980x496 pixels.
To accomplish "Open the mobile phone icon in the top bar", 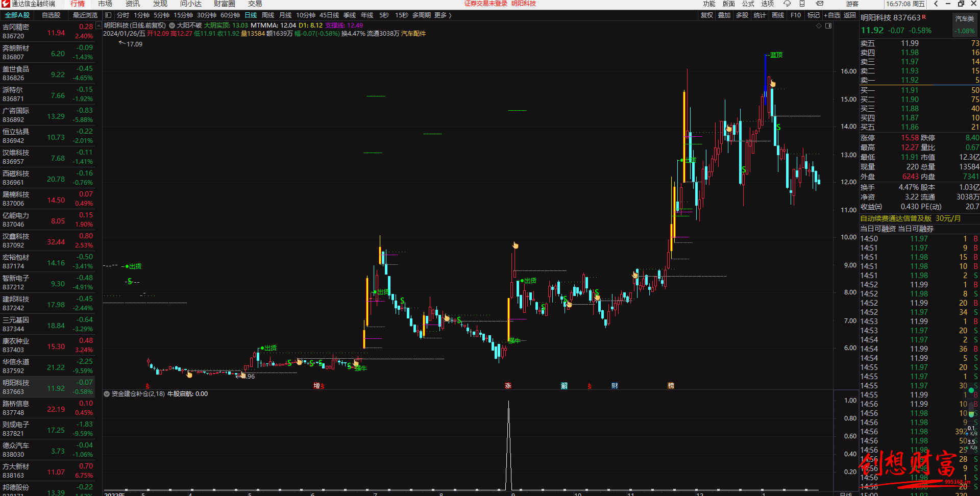I will (802, 4).
